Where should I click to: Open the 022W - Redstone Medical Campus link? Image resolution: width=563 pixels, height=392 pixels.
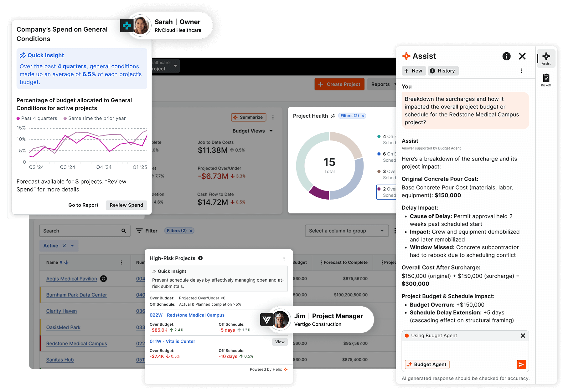(x=187, y=315)
